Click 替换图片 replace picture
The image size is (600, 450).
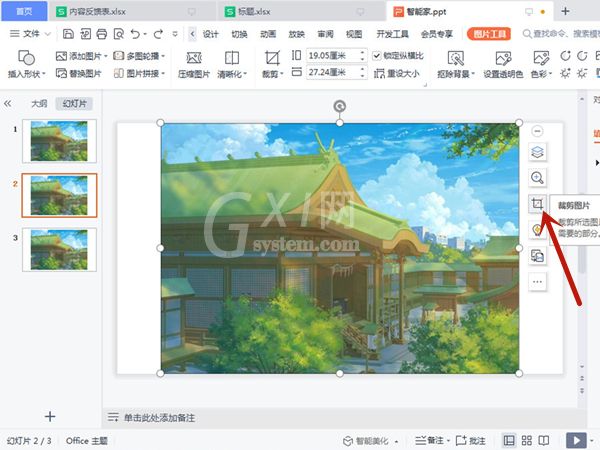click(x=78, y=73)
